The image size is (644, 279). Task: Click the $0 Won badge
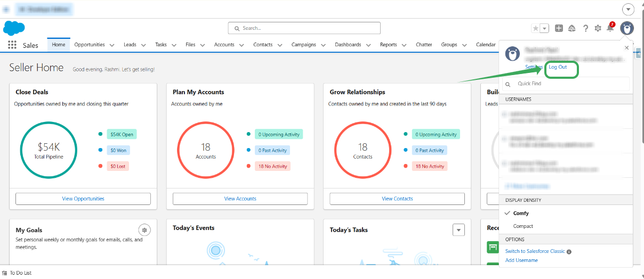[x=118, y=151]
